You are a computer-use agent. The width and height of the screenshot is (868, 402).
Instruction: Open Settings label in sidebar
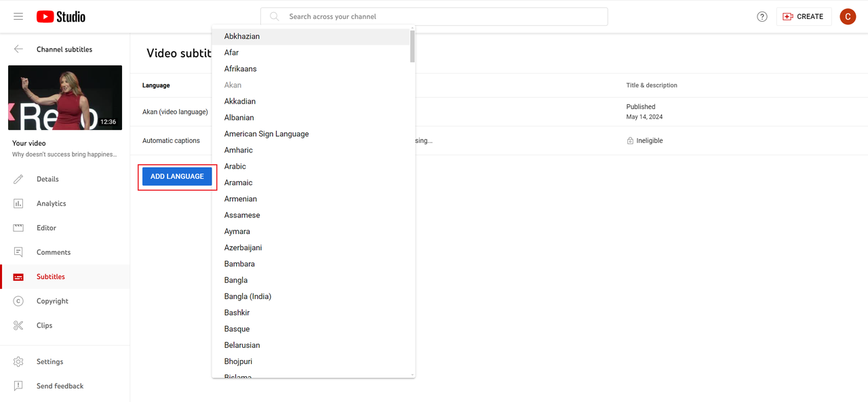pyautogui.click(x=50, y=361)
